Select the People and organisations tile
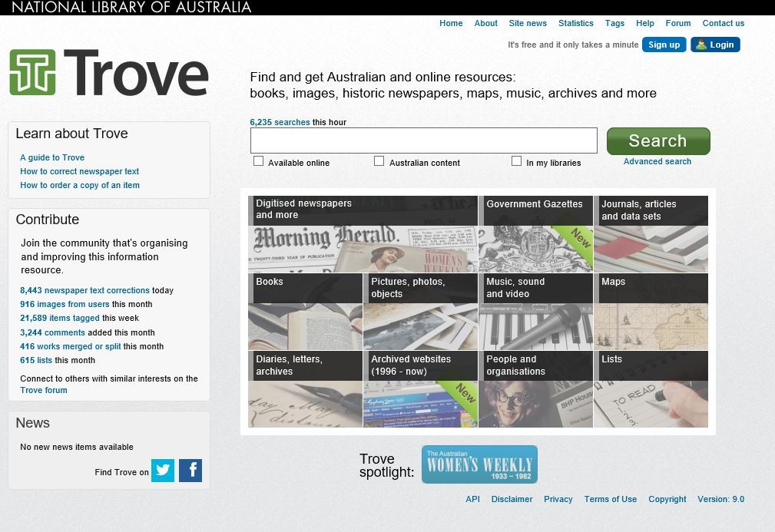This screenshot has height=532, width=775. (x=536, y=389)
